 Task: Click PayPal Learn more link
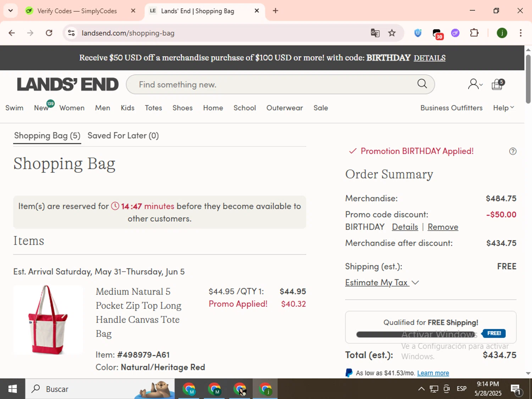[x=433, y=373]
